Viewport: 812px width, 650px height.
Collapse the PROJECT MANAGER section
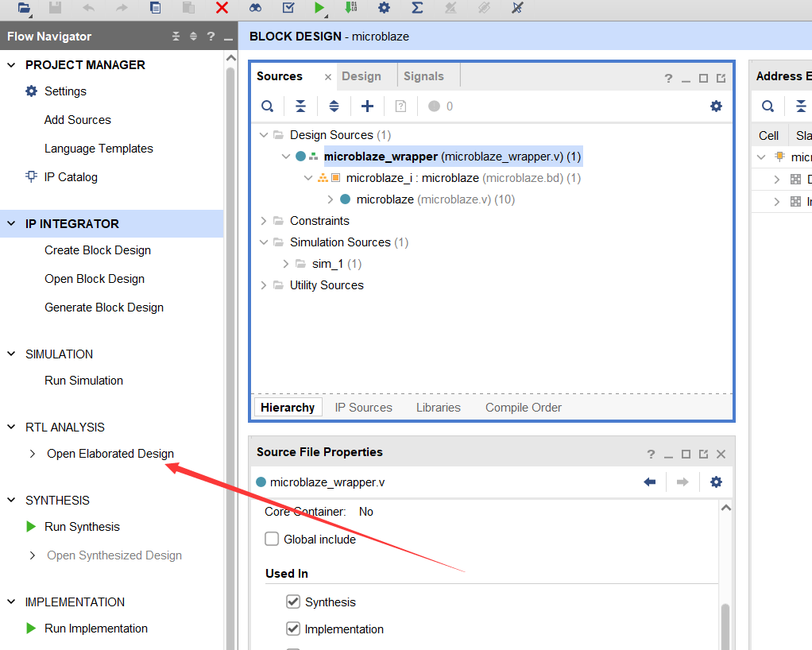11,65
